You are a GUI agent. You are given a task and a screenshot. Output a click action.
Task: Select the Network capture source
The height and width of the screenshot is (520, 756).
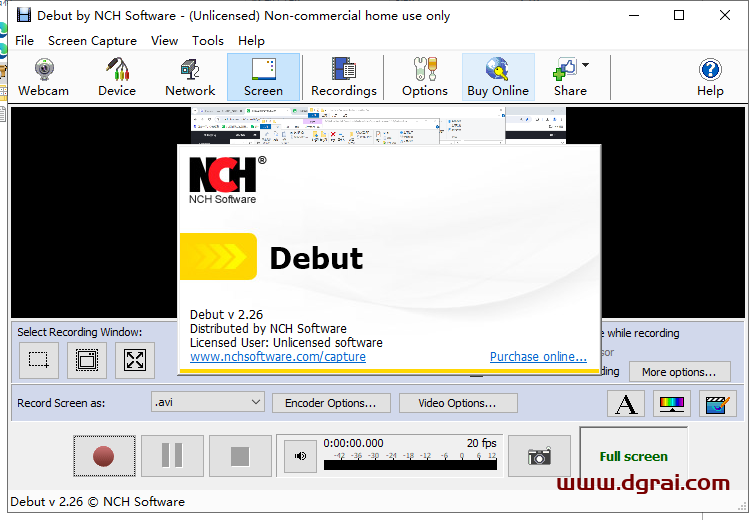190,77
